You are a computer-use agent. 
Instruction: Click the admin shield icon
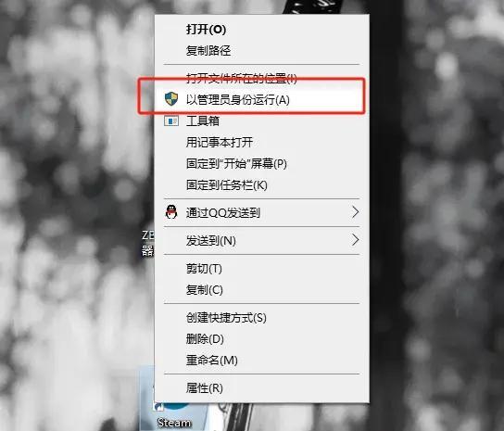click(x=171, y=99)
